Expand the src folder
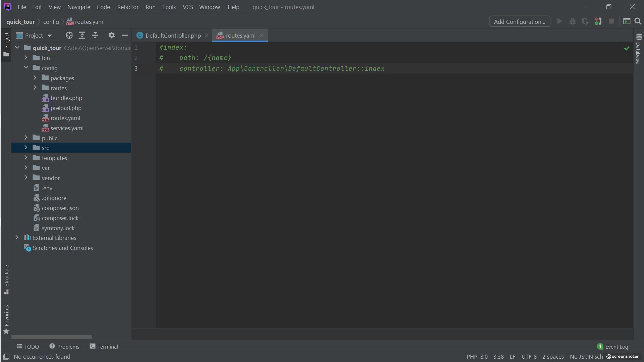This screenshot has width=644, height=362. (x=26, y=148)
